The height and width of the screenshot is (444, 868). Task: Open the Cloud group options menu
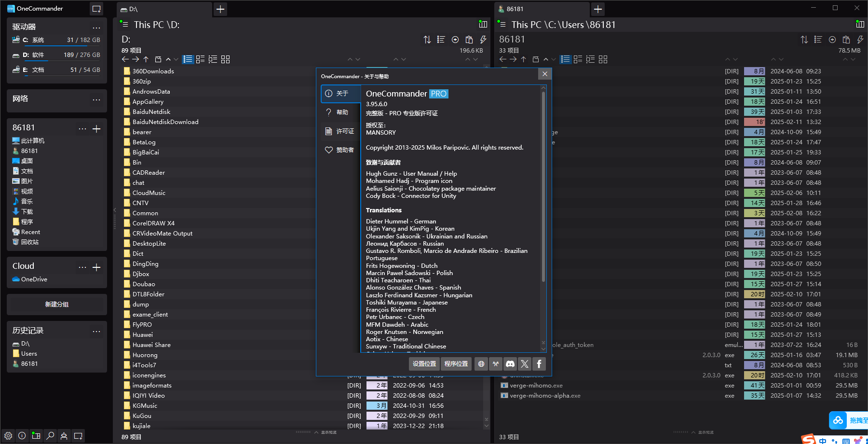(x=82, y=267)
